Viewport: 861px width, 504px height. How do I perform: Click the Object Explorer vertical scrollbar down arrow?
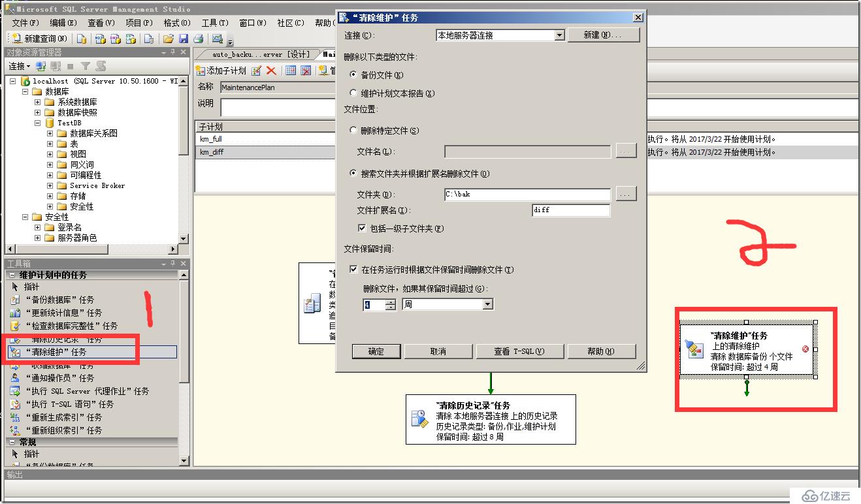click(x=184, y=239)
